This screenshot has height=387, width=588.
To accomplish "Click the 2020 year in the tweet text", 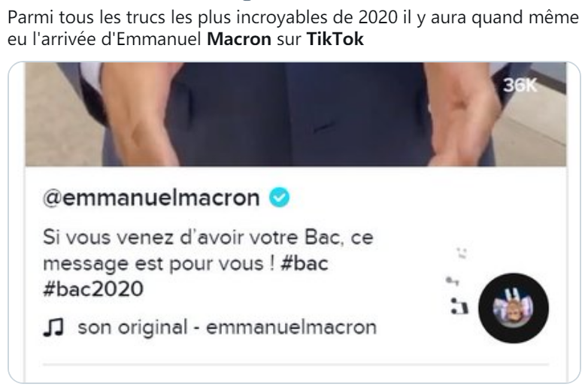I will (377, 17).
